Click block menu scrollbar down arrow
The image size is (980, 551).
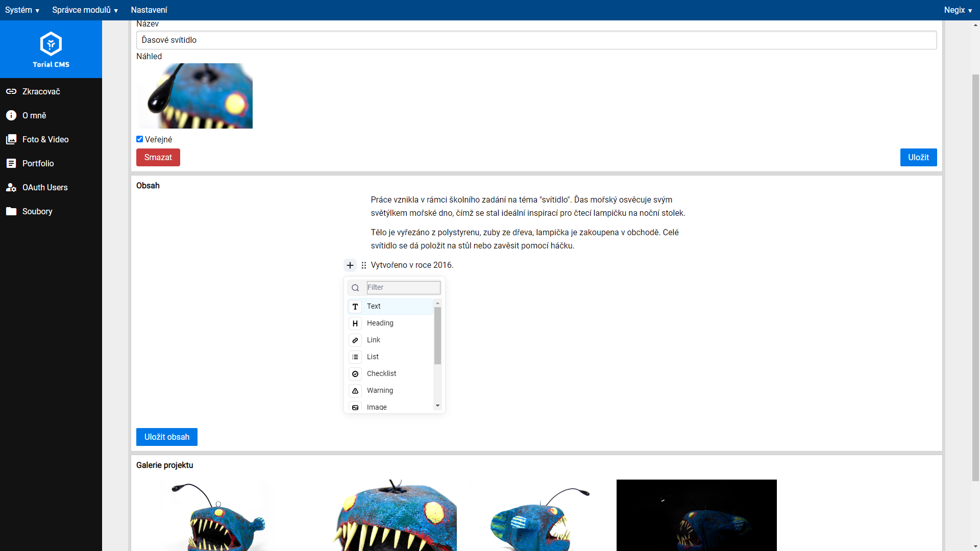click(437, 406)
